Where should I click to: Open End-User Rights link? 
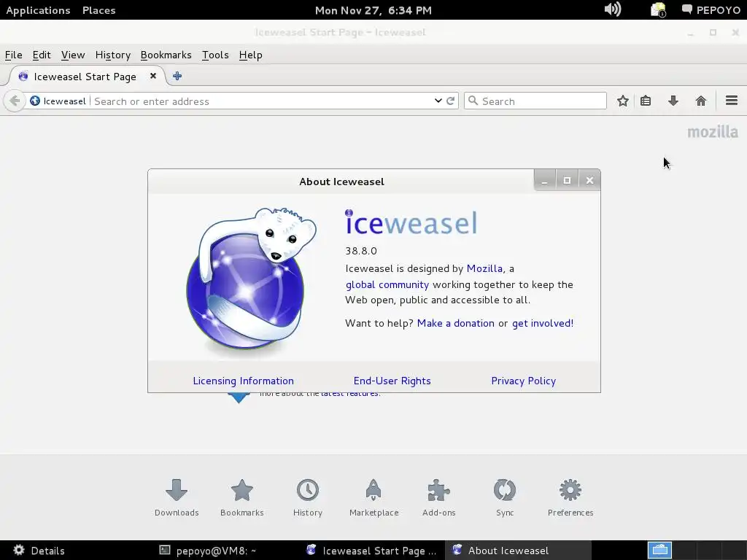click(392, 381)
